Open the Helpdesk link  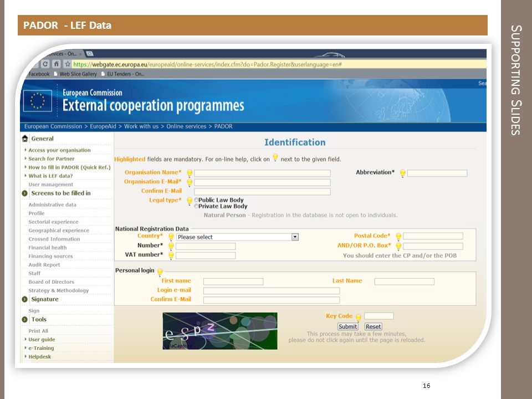point(40,356)
